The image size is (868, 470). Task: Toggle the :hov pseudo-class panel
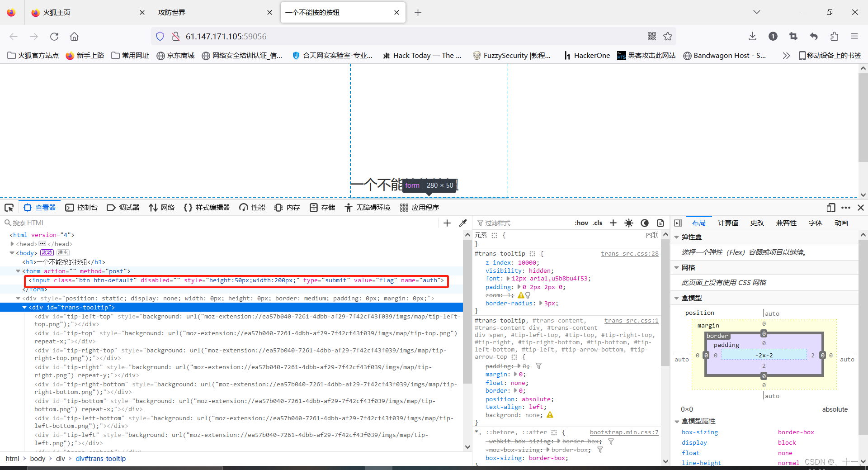[x=581, y=223]
